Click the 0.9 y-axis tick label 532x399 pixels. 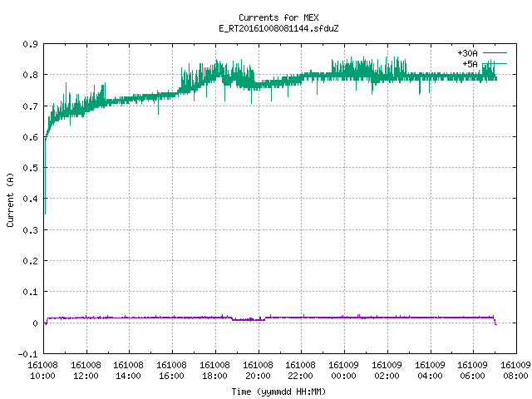point(30,44)
